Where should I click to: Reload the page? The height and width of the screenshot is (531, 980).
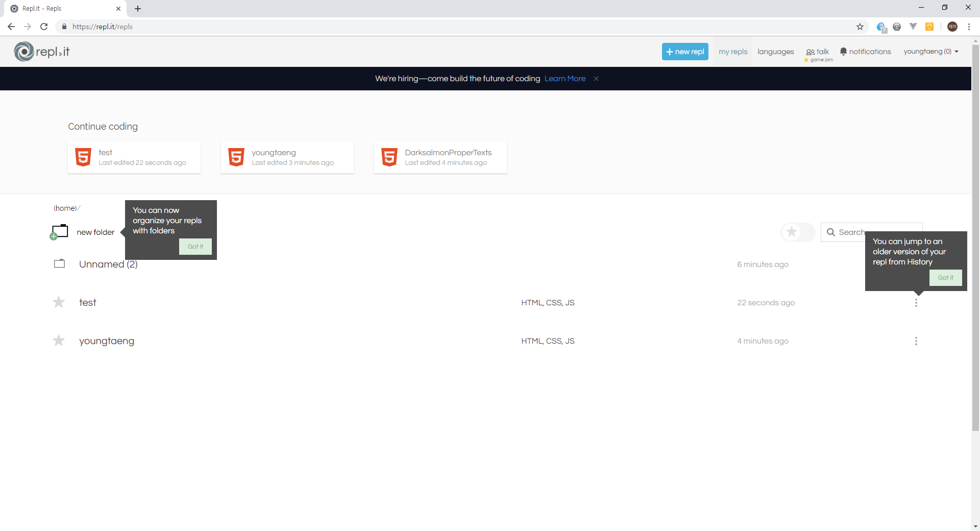(x=44, y=27)
